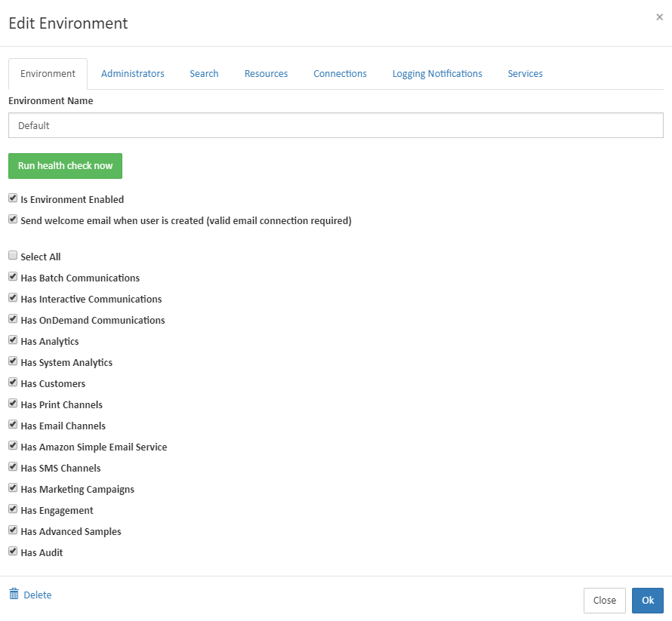The height and width of the screenshot is (621, 672).
Task: Check the Select All checkbox
Action: click(13, 255)
